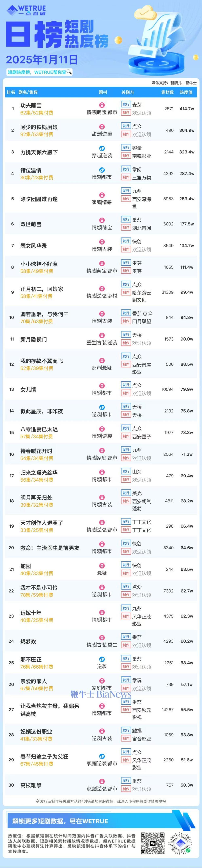Click the 关联方 column header

(127, 92)
